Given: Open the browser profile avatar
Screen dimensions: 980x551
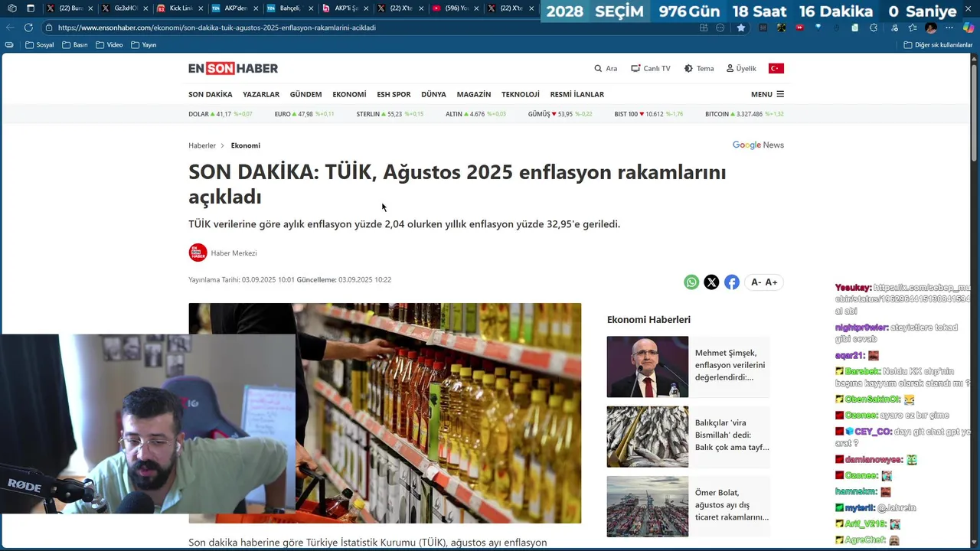Looking at the screenshot, I should (931, 28).
